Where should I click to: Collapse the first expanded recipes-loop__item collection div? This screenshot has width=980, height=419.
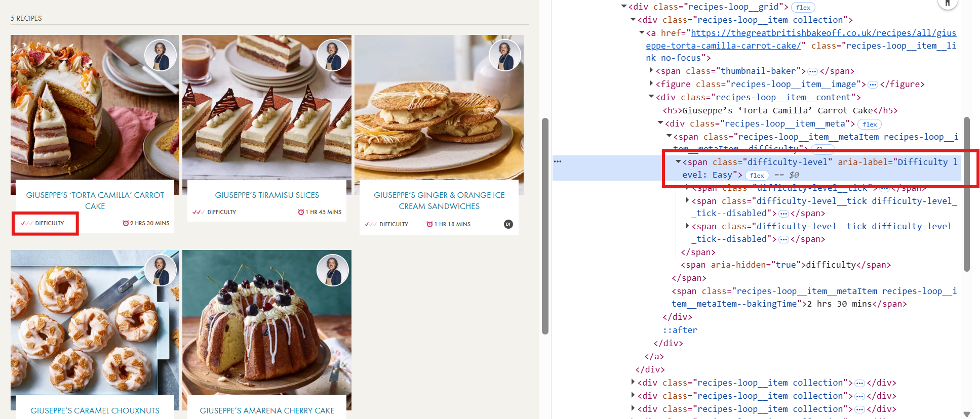click(633, 20)
